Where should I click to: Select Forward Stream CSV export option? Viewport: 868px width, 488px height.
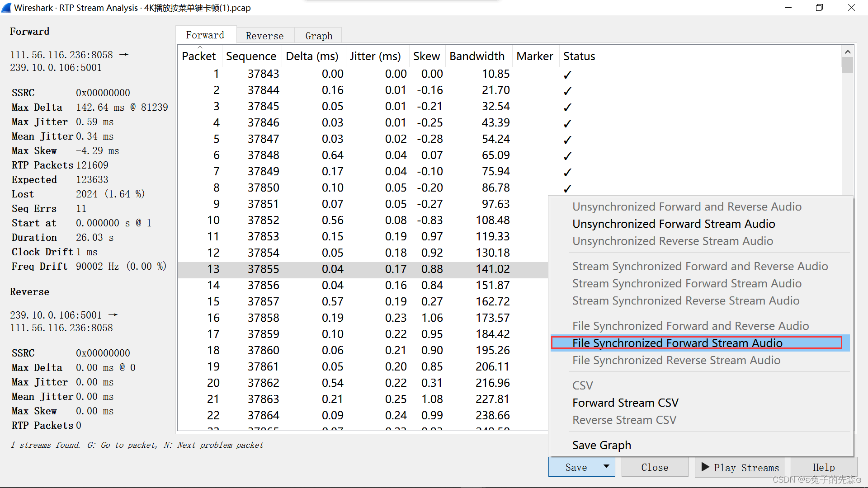click(x=625, y=402)
